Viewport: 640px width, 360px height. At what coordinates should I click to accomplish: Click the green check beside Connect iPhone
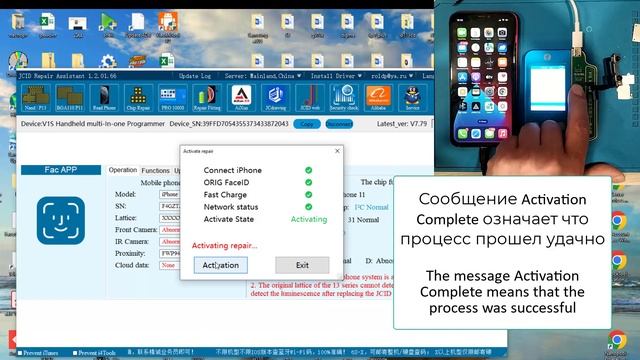[x=309, y=170]
